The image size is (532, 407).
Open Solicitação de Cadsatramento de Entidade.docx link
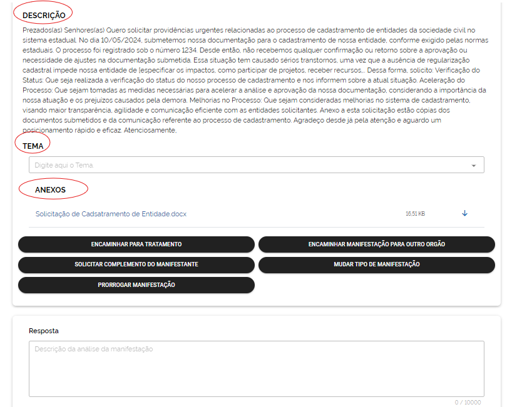point(111,214)
